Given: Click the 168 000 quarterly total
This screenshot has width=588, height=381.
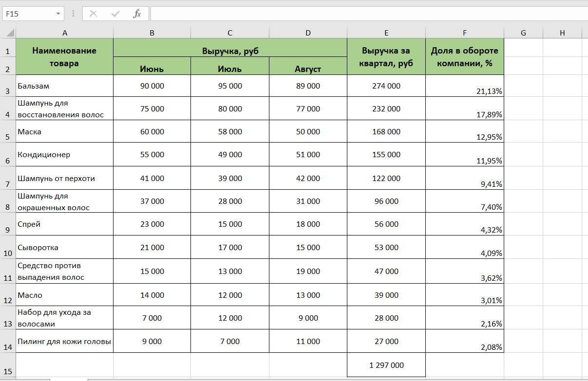Looking at the screenshot, I should (386, 131).
